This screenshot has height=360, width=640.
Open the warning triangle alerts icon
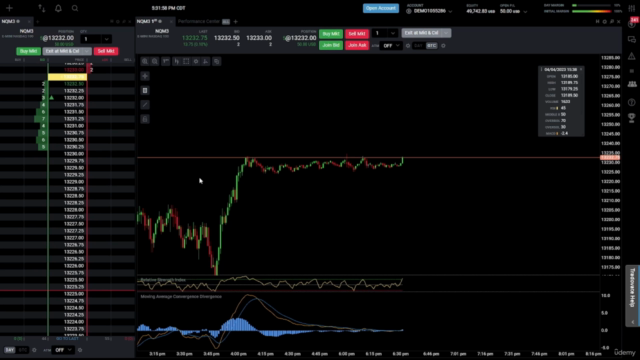(x=632, y=56)
